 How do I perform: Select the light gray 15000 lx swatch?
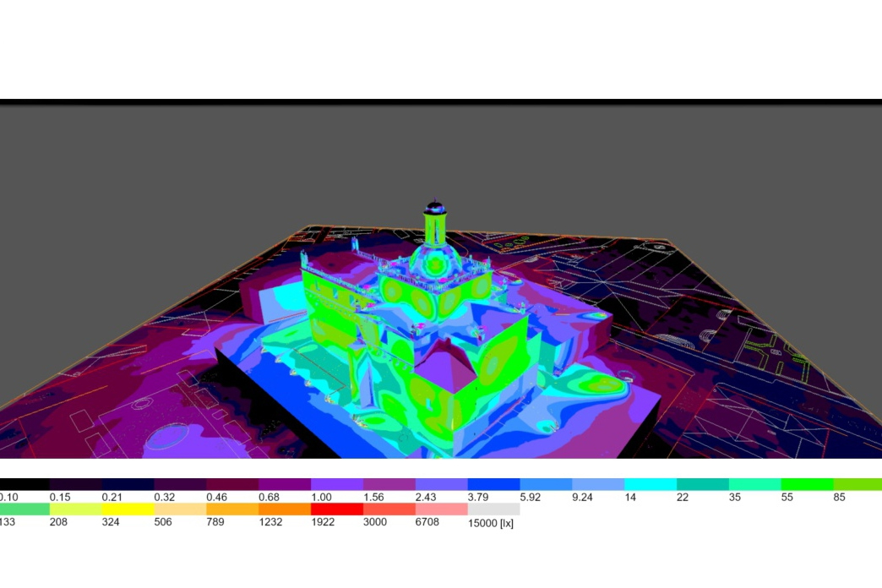(x=493, y=509)
